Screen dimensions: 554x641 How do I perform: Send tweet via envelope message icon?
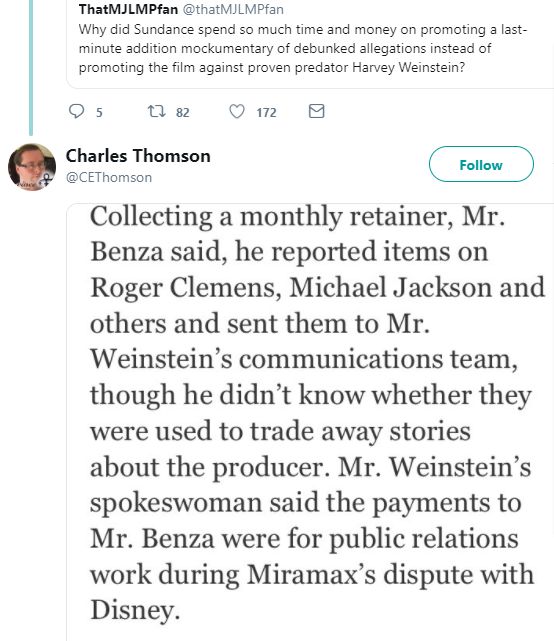coord(316,111)
